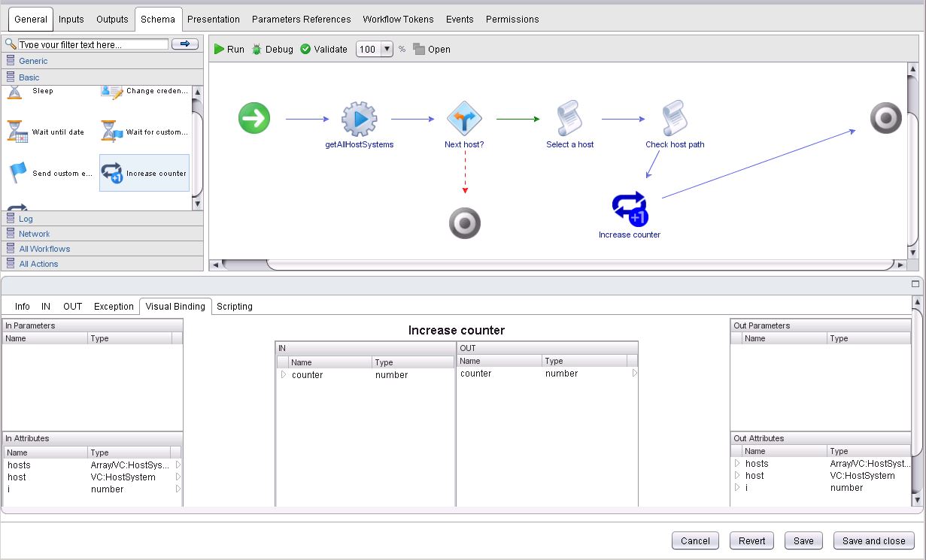
Task: Click the Debug bug icon
Action: coord(257,50)
